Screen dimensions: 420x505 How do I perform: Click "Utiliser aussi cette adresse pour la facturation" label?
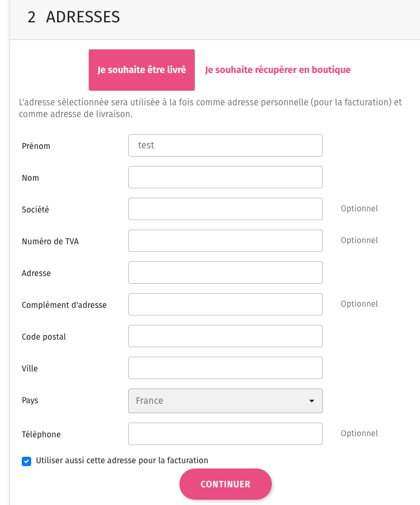(122, 460)
